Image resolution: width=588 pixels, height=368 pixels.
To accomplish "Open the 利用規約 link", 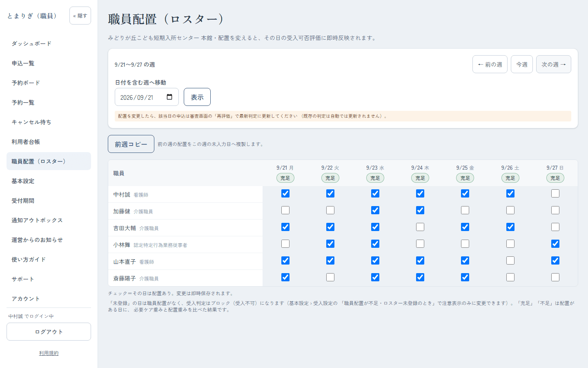I will [x=49, y=353].
